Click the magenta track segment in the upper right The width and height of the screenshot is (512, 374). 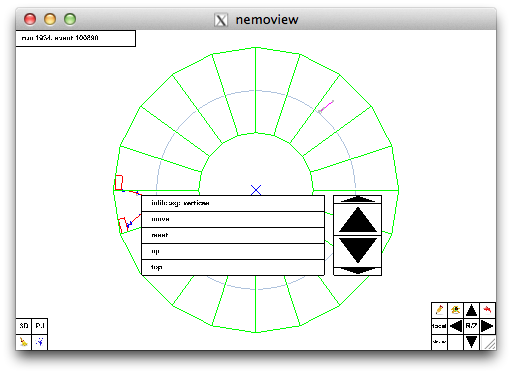pos(326,106)
